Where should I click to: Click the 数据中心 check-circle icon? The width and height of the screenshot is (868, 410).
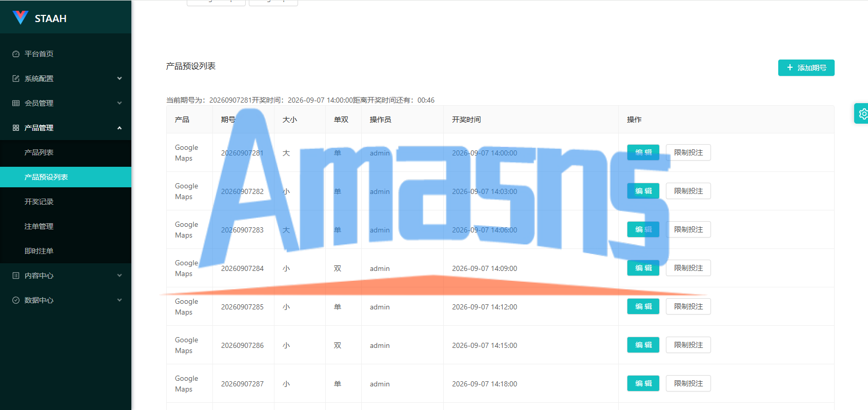coord(16,300)
